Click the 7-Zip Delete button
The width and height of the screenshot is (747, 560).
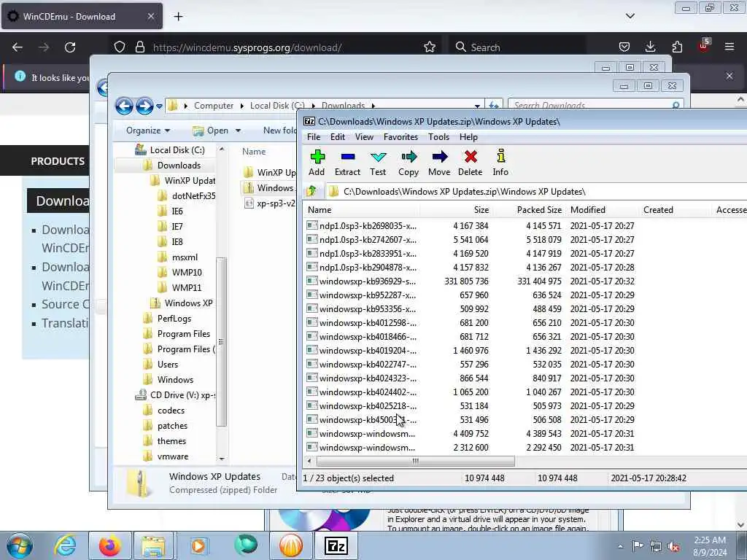tap(471, 163)
